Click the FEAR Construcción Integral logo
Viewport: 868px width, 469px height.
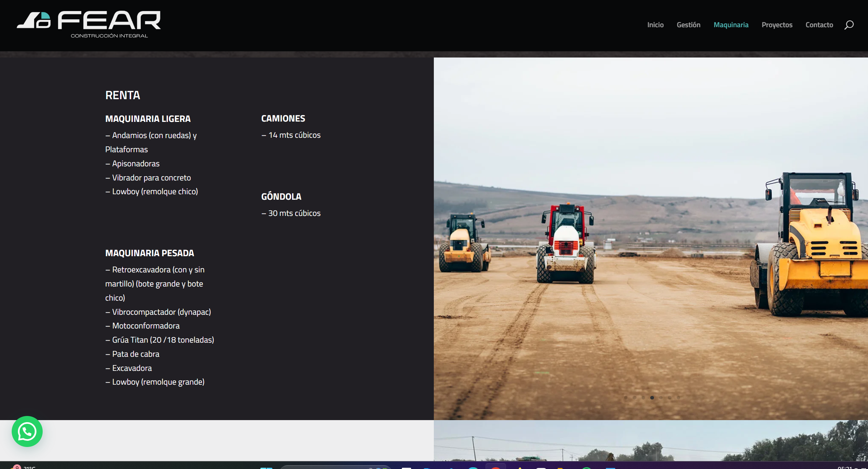point(89,24)
